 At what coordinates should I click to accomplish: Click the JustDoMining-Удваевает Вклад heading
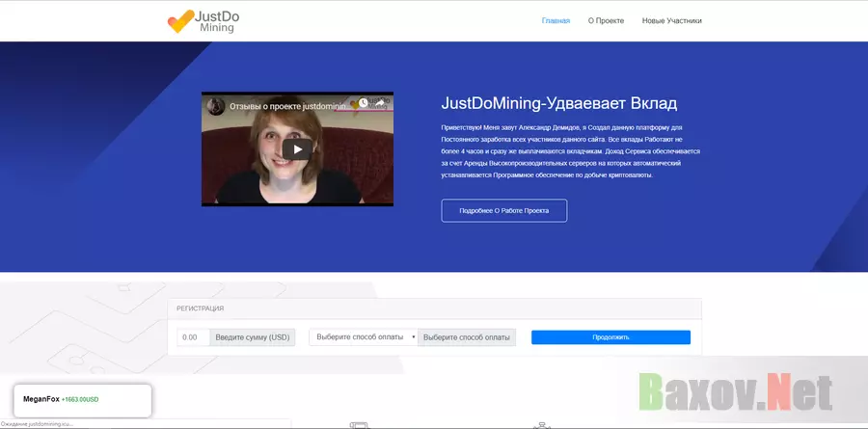(x=559, y=103)
